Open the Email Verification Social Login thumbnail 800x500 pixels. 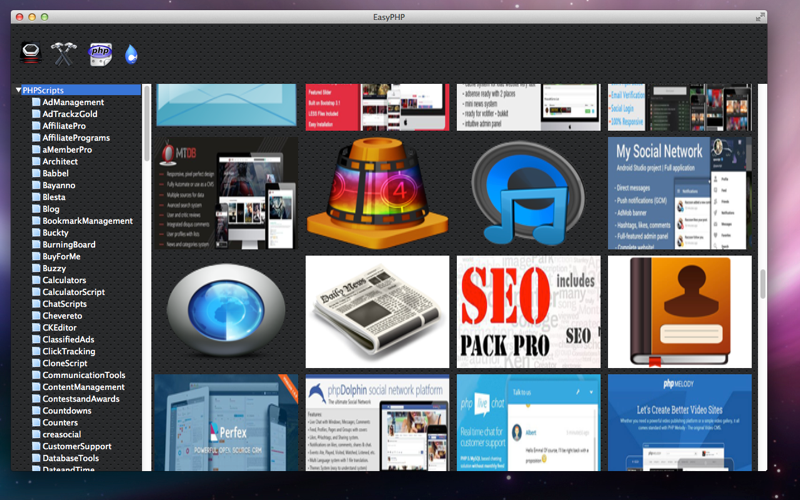pyautogui.click(x=680, y=107)
